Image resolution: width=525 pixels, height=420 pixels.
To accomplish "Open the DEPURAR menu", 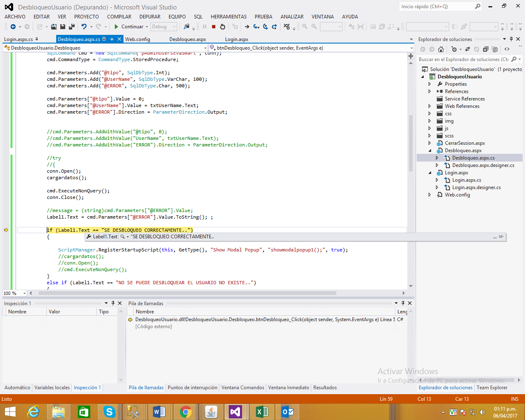I will pos(150,17).
